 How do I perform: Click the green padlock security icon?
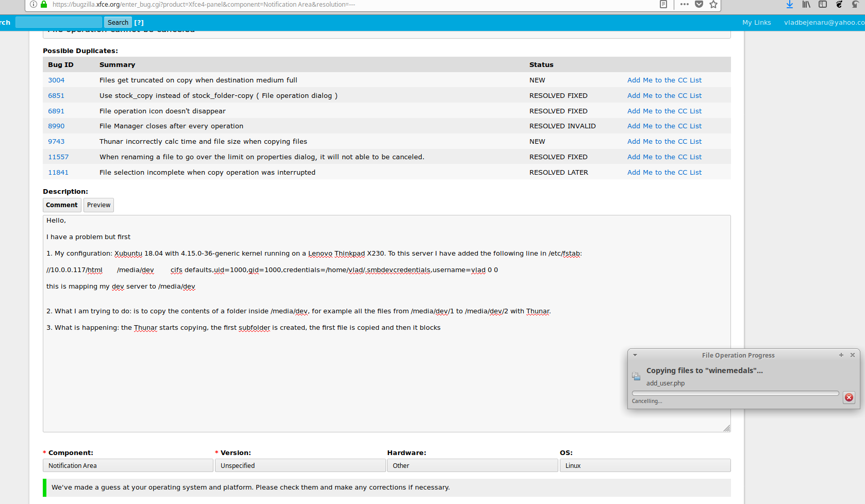[x=44, y=5]
